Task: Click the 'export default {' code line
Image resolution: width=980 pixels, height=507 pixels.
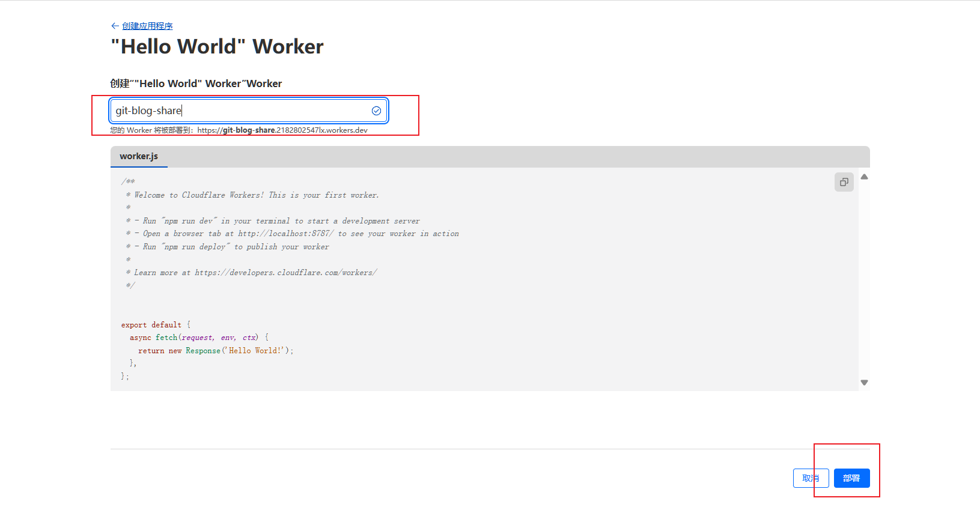Action: click(156, 325)
